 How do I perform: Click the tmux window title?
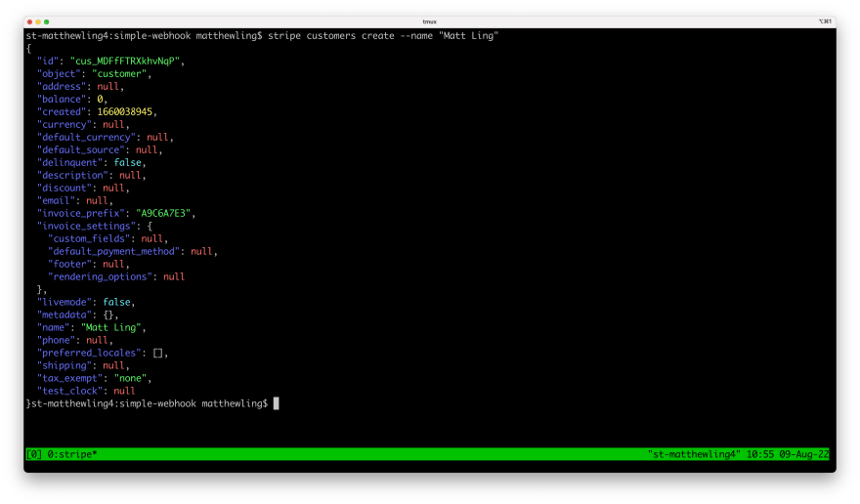[x=429, y=21]
